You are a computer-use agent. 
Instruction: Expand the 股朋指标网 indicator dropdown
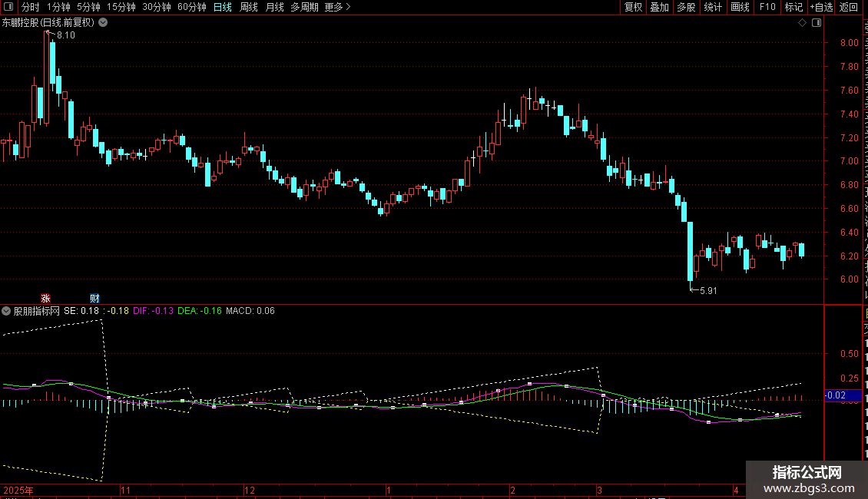pos(6,311)
